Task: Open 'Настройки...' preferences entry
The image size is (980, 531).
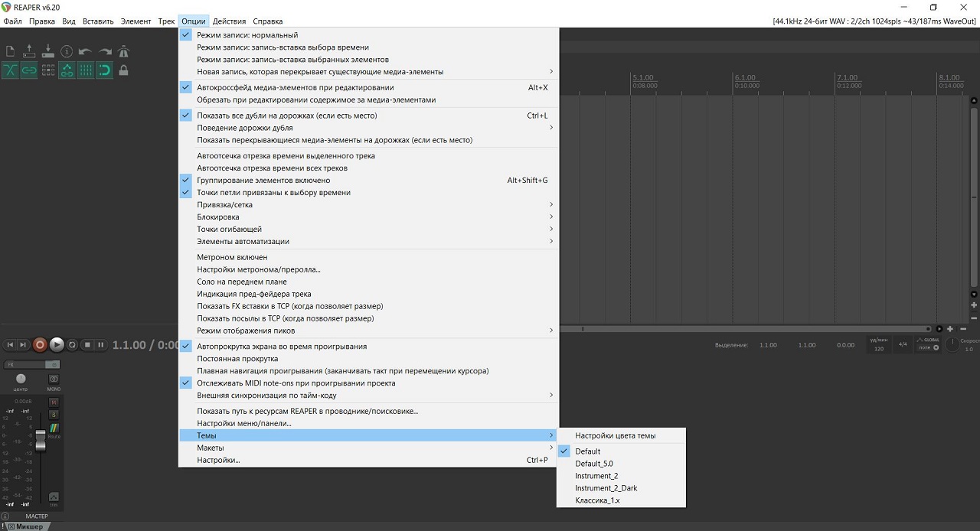Action: pyautogui.click(x=218, y=460)
